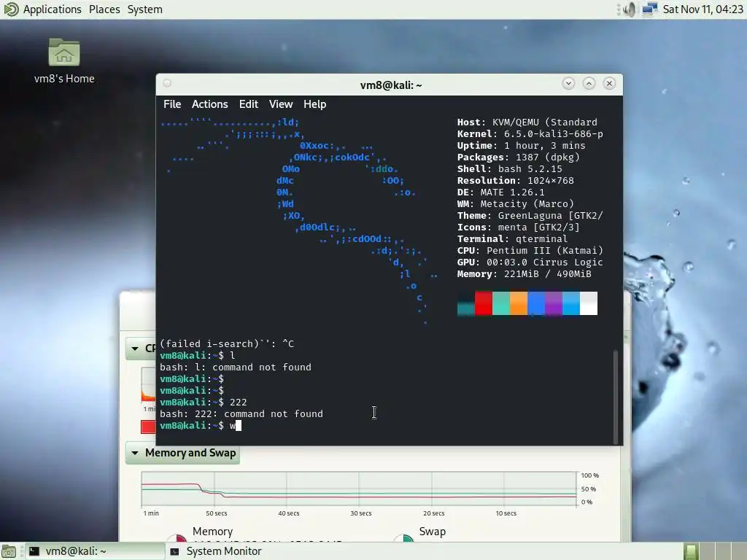Screen dimensions: 747x560
Task: Open the File menu in terminal
Action: [x=172, y=104]
